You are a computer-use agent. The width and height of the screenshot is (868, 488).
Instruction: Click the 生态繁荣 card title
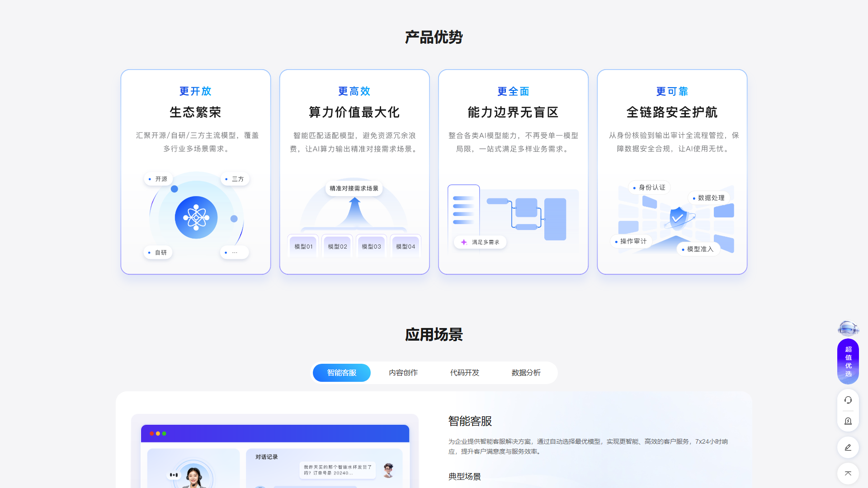[196, 112]
